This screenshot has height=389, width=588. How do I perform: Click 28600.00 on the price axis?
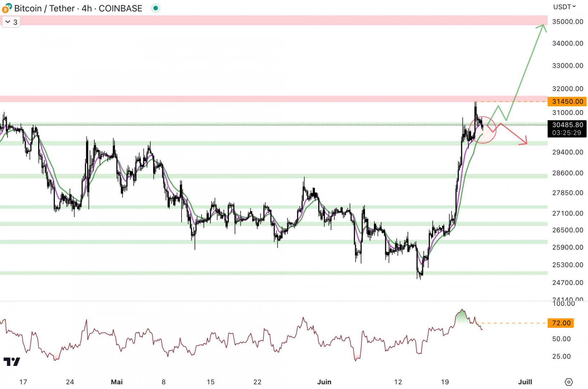pyautogui.click(x=568, y=173)
